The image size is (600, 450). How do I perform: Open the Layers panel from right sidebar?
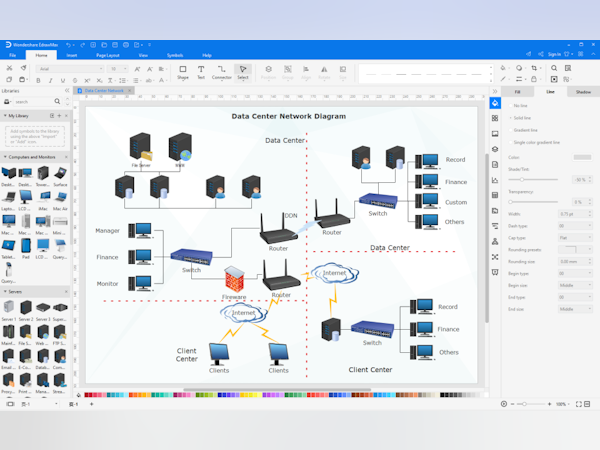(495, 149)
